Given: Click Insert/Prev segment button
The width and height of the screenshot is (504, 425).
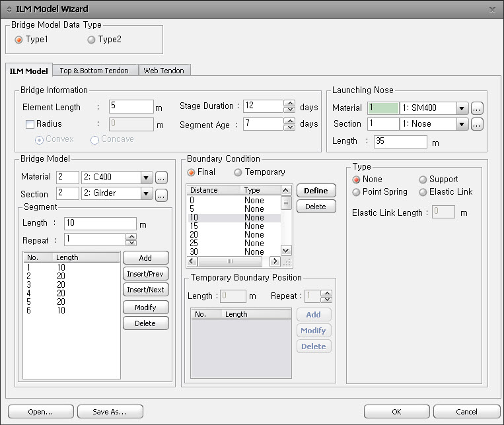Looking at the screenshot, I should 145,273.
